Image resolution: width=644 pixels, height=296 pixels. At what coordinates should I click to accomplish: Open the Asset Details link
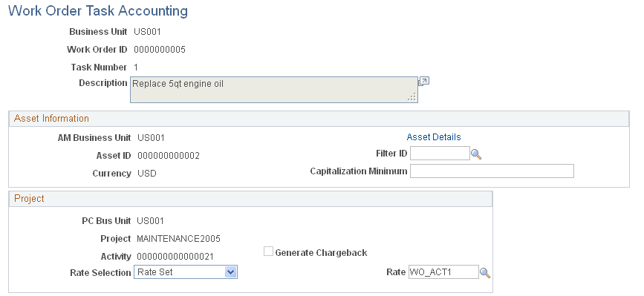434,137
